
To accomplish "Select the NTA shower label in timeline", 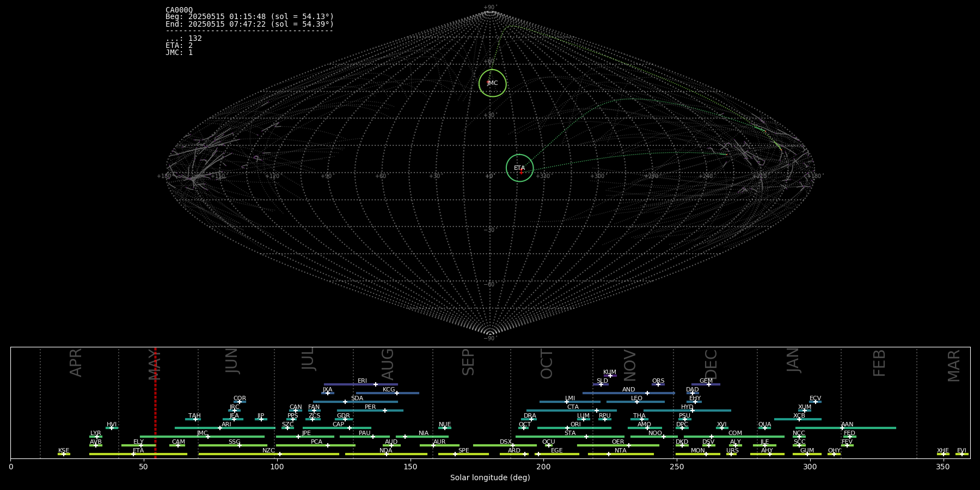I will (620, 450).
